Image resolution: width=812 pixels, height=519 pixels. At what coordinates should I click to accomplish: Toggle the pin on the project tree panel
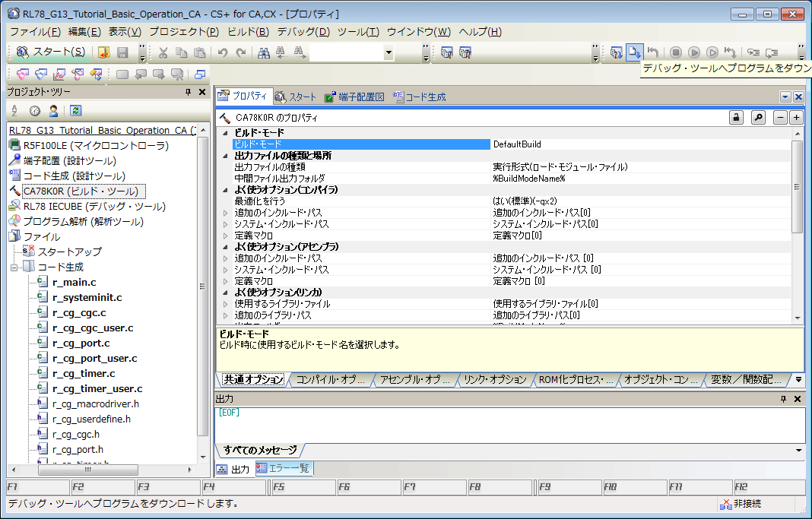pyautogui.click(x=189, y=92)
